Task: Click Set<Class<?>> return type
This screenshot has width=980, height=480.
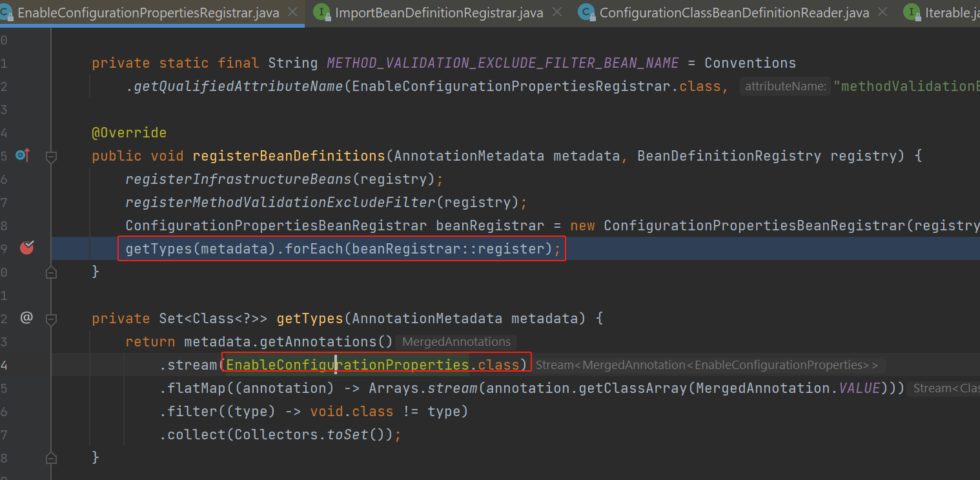Action: [213, 319]
